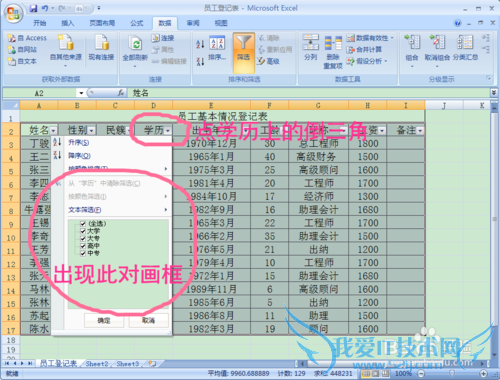Click 全部刷新 refresh all icon
This screenshot has height=380, width=500.
pyautogui.click(x=135, y=43)
